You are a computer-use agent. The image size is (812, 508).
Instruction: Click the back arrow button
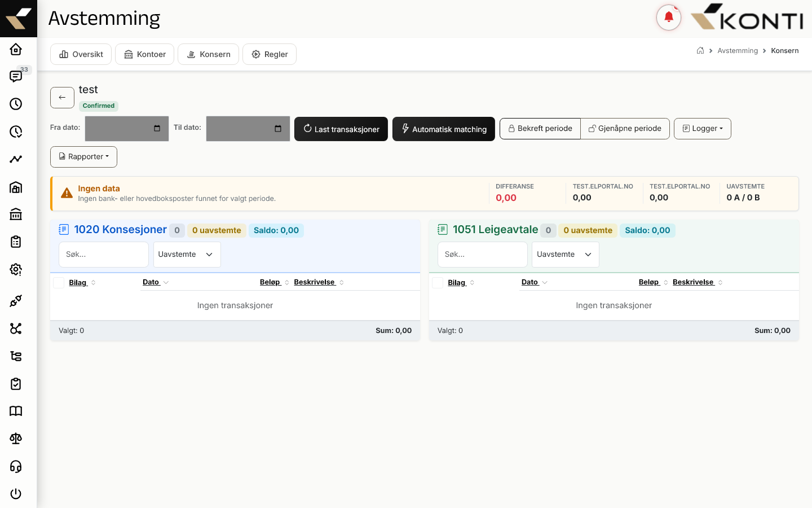62,98
